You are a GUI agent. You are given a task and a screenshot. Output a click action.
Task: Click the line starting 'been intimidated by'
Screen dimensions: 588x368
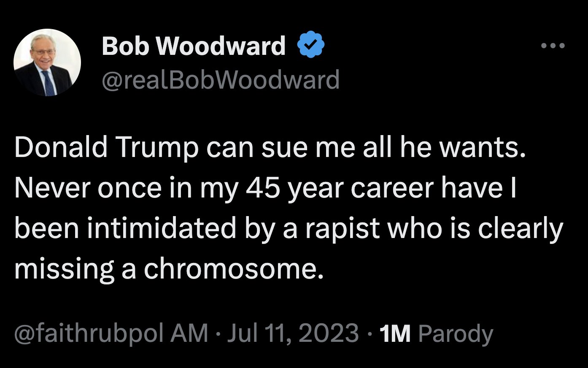[289, 229]
